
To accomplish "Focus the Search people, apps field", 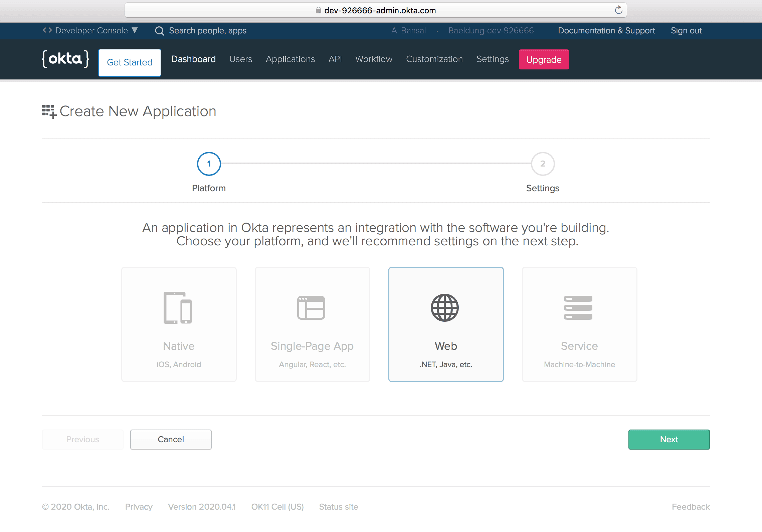I will pyautogui.click(x=208, y=31).
